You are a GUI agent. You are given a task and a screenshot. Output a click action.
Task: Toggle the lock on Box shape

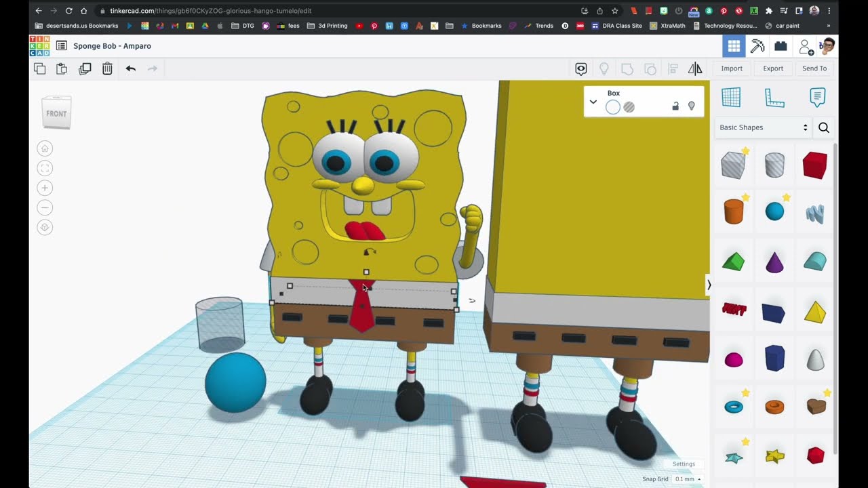click(675, 106)
